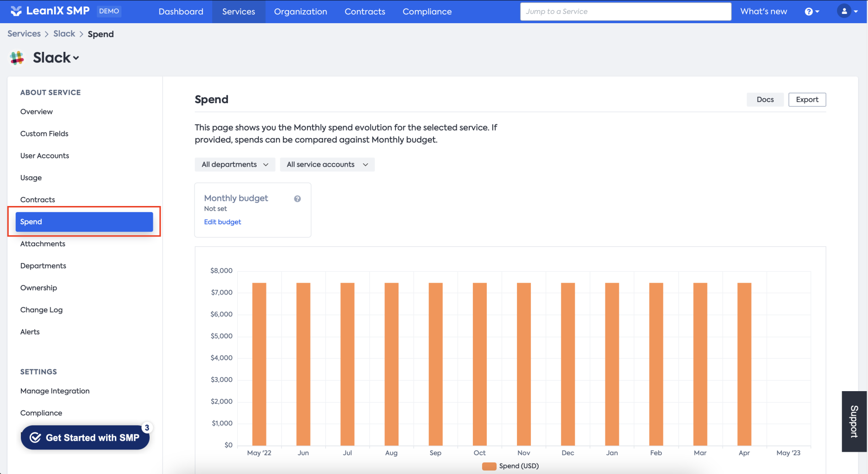This screenshot has width=868, height=474.
Task: Go to Slack in the breadcrumb
Action: 64,34
